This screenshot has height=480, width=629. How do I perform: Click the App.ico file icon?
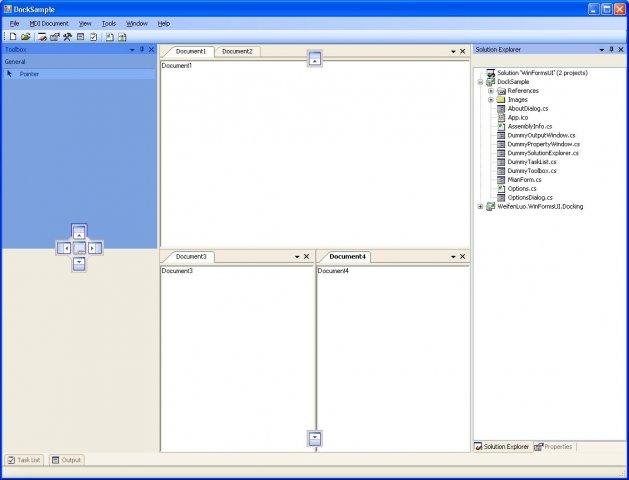501,117
